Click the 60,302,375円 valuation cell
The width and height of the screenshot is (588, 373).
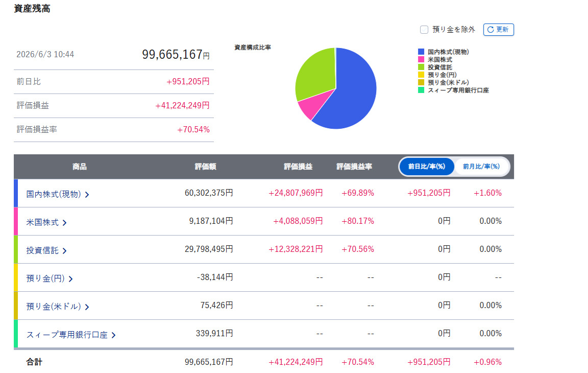tap(209, 193)
